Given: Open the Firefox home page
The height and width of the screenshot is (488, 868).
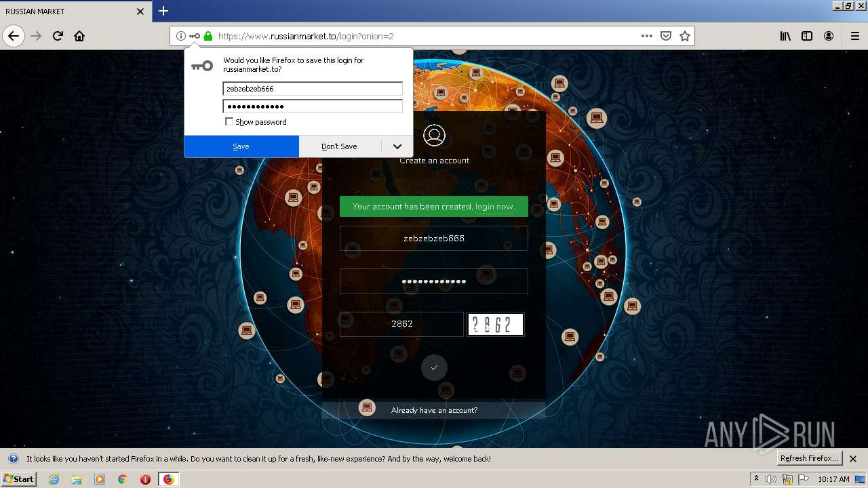Looking at the screenshot, I should (x=79, y=36).
